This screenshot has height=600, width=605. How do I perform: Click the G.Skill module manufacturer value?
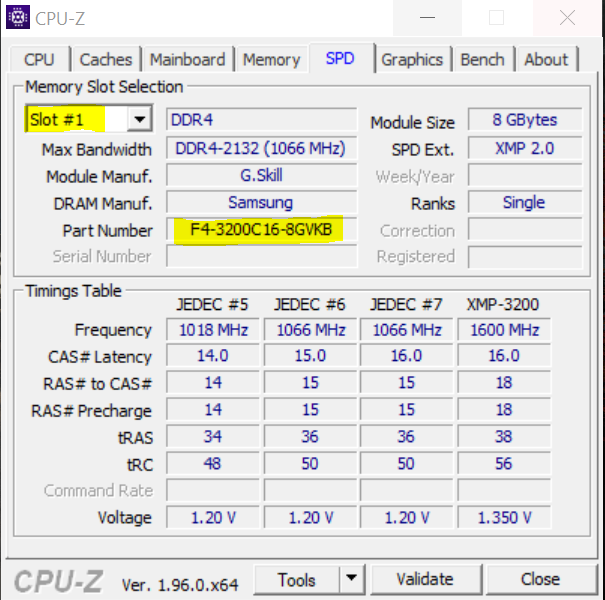262,176
